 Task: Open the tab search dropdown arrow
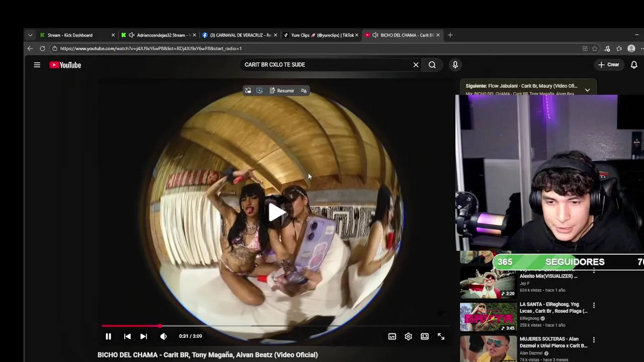(30, 35)
